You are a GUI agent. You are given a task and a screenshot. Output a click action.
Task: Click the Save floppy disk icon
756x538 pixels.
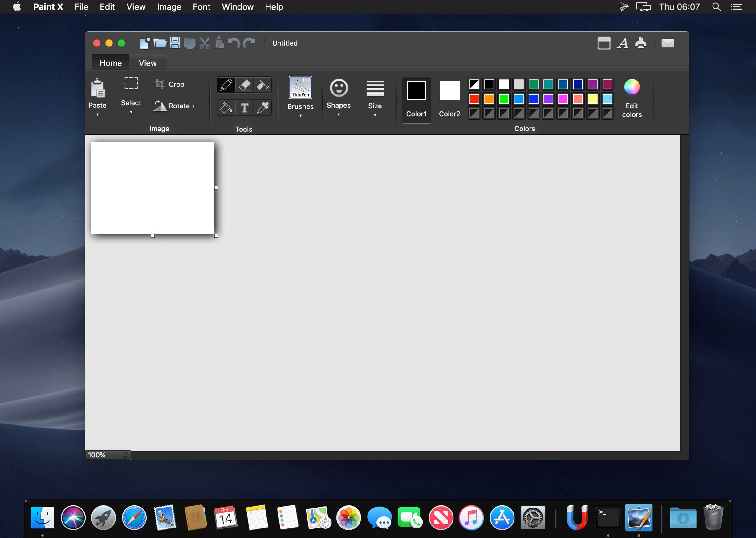pos(175,43)
